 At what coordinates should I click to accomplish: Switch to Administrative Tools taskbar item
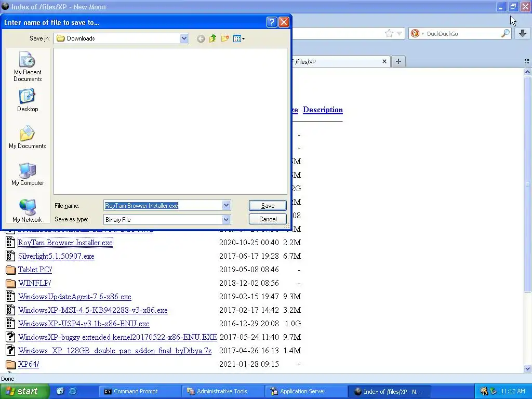(223, 391)
